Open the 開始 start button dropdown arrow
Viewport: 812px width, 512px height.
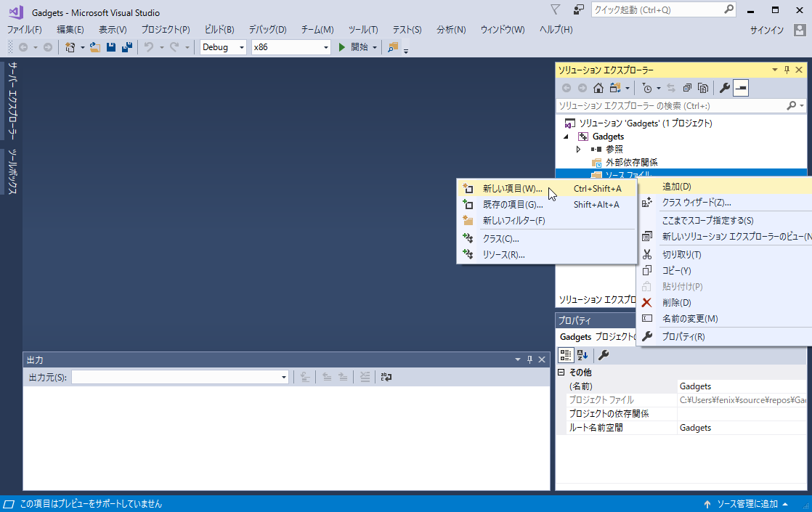(x=375, y=47)
